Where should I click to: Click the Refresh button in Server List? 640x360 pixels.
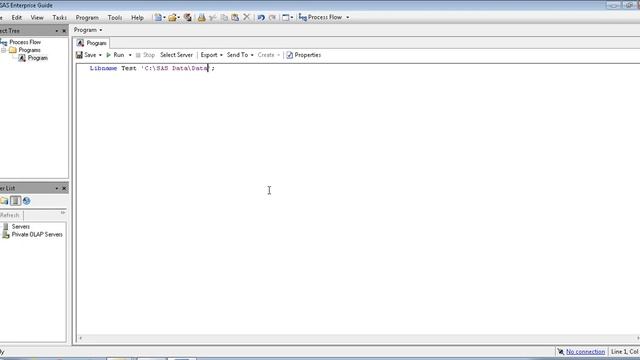coord(10,215)
